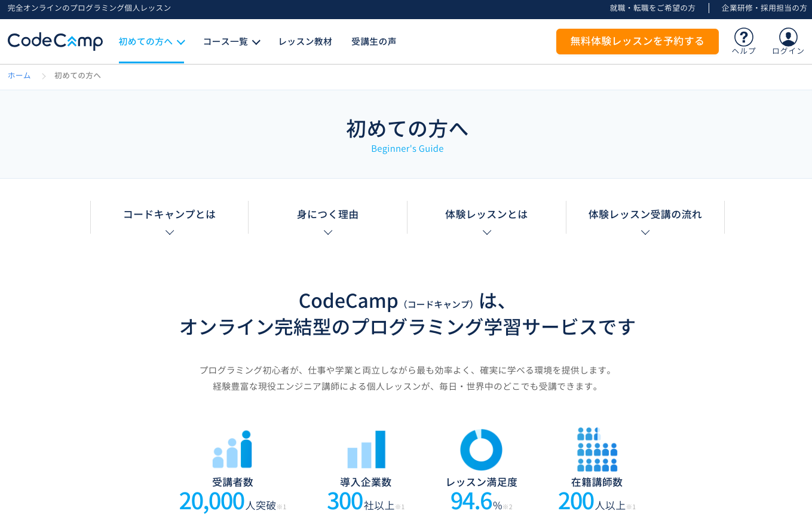Click 受講者数 label
The width and height of the screenshot is (812, 523).
click(x=232, y=482)
